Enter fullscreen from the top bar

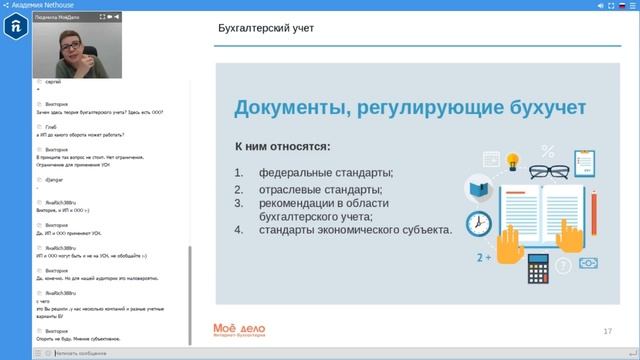click(x=611, y=6)
